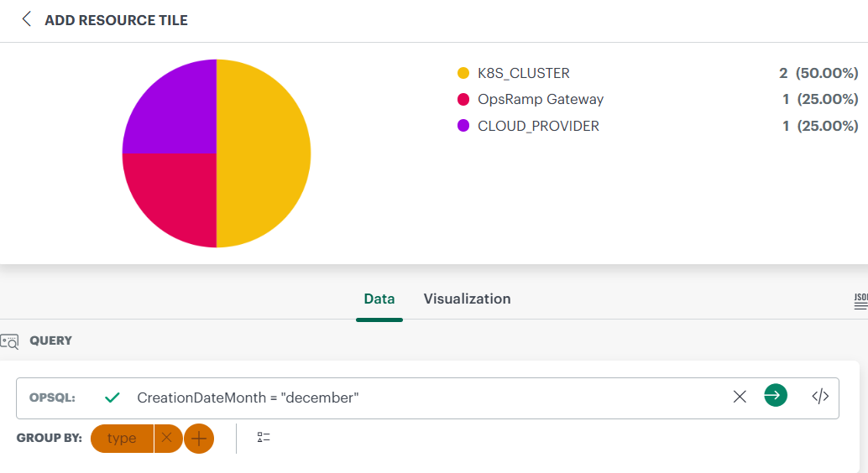Open JSON view icon at right edge

(x=860, y=302)
